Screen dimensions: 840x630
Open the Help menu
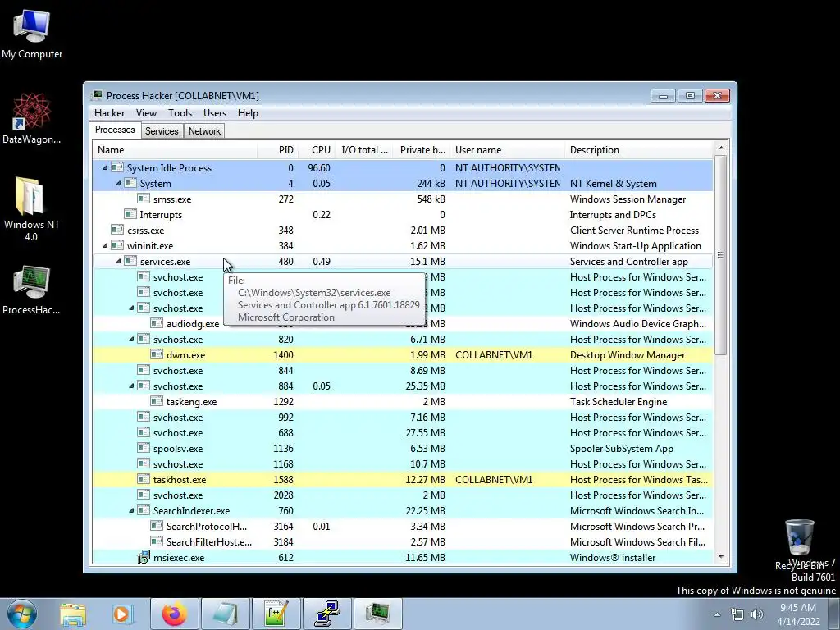248,113
